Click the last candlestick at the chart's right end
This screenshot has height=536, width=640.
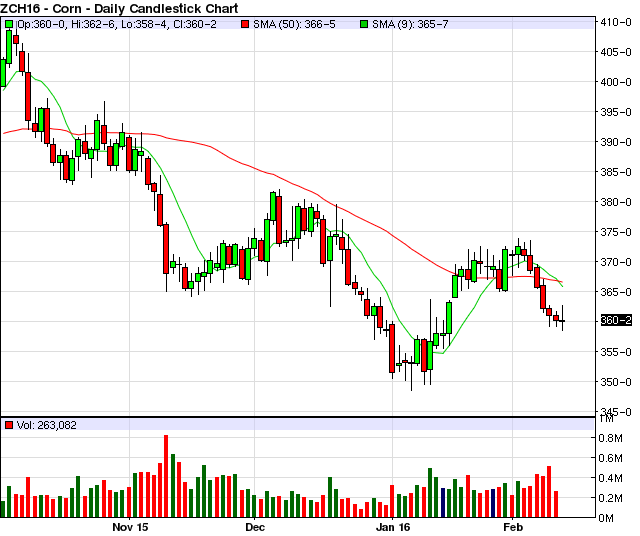click(562, 318)
